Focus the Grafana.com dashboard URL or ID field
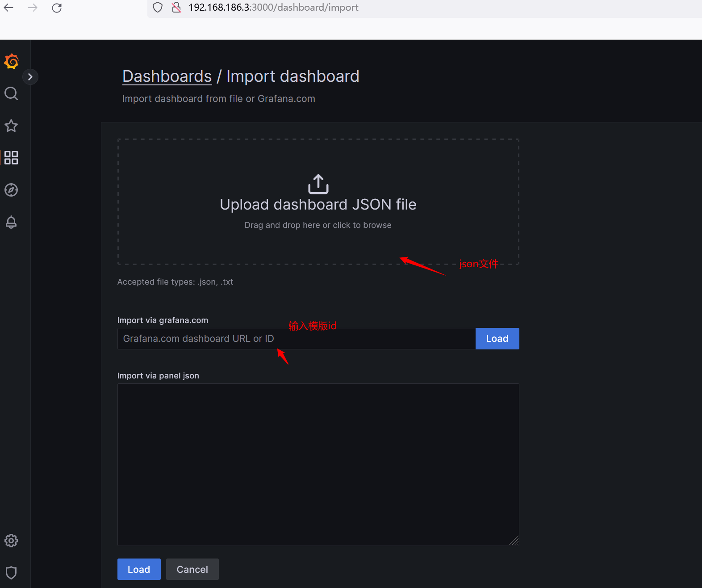702x588 pixels. tap(297, 339)
